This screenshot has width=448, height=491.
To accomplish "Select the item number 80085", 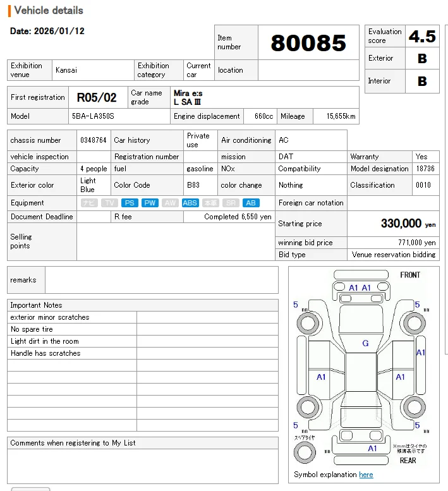I will click(308, 43).
